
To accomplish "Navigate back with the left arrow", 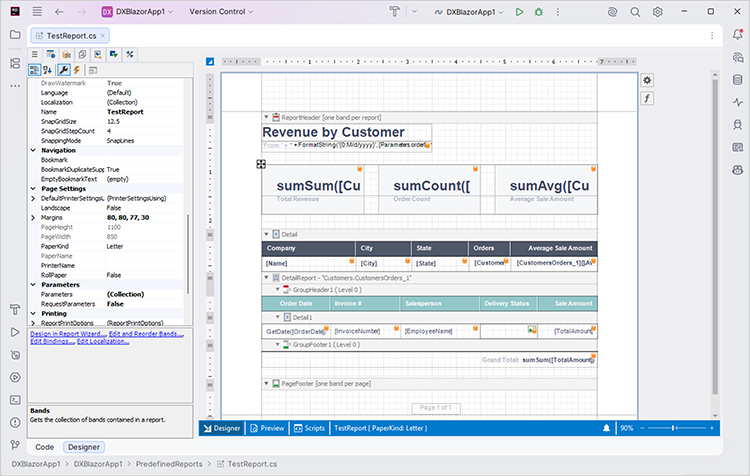I will coord(59,12).
